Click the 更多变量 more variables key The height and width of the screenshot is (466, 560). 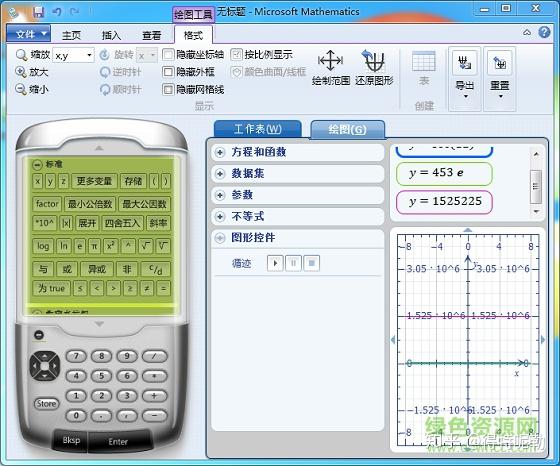tap(94, 181)
